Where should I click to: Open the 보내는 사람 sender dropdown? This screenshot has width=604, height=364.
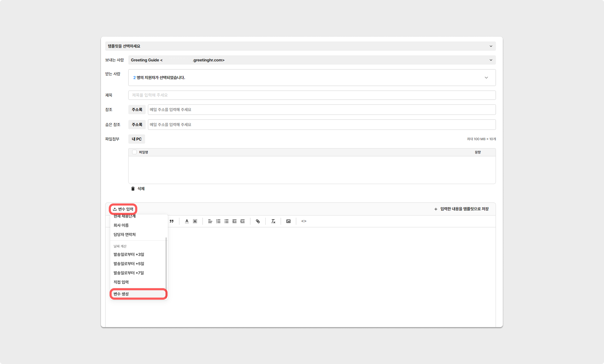tap(491, 60)
